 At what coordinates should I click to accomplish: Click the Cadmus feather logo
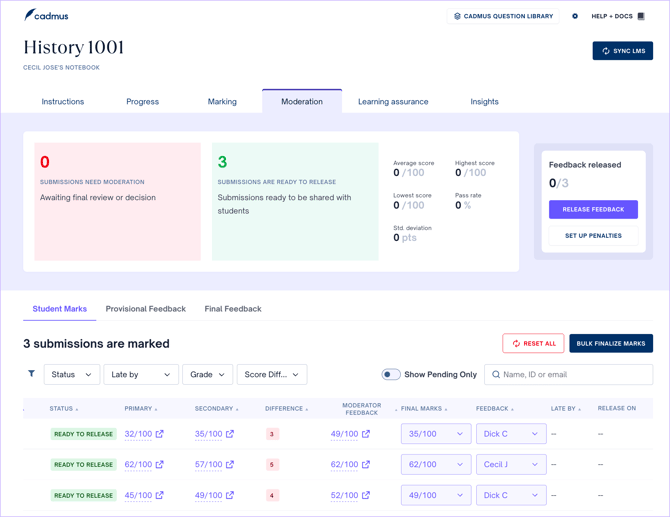pos(29,15)
